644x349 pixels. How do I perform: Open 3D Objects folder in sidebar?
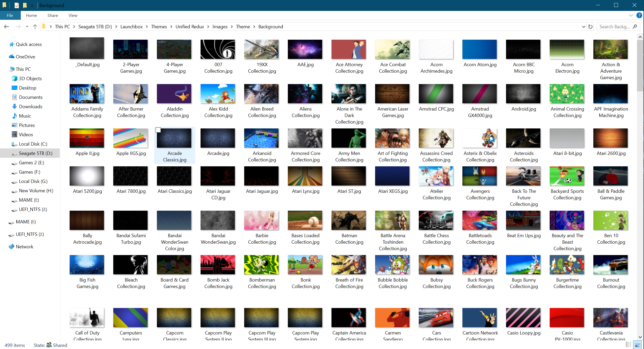pyautogui.click(x=30, y=79)
